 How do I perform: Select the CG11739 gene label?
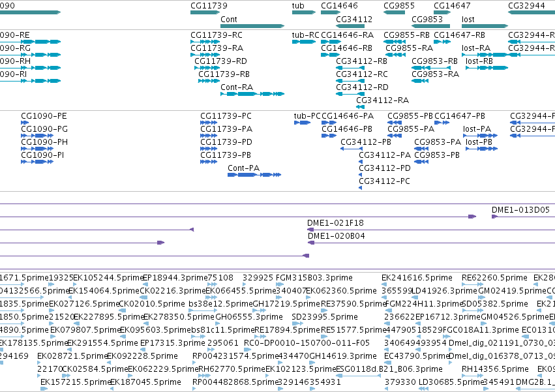pos(209,6)
